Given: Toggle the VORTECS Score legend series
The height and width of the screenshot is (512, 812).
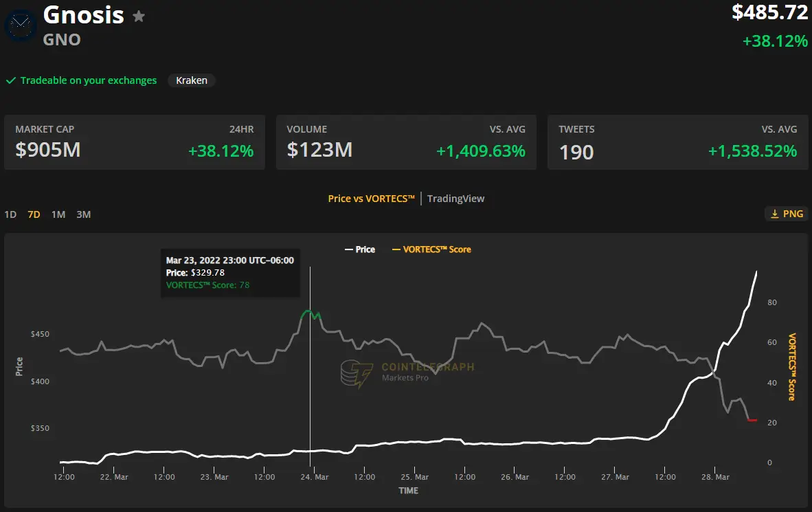Looking at the screenshot, I should coord(431,249).
